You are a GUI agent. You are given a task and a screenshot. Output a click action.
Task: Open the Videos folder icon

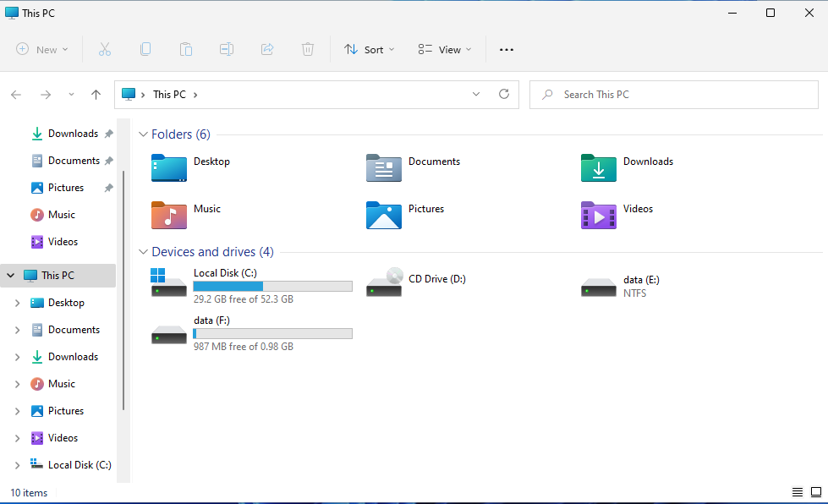[x=599, y=216]
